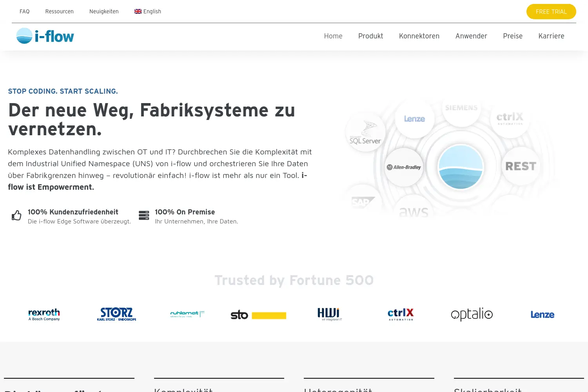The height and width of the screenshot is (392, 588).
Task: Open the Anwender menu item
Action: 471,36
